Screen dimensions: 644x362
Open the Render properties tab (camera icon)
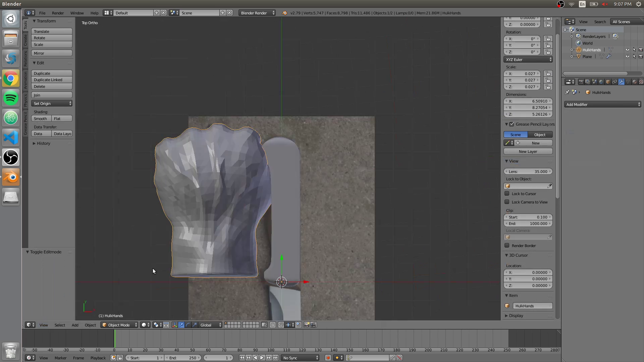click(x=581, y=82)
